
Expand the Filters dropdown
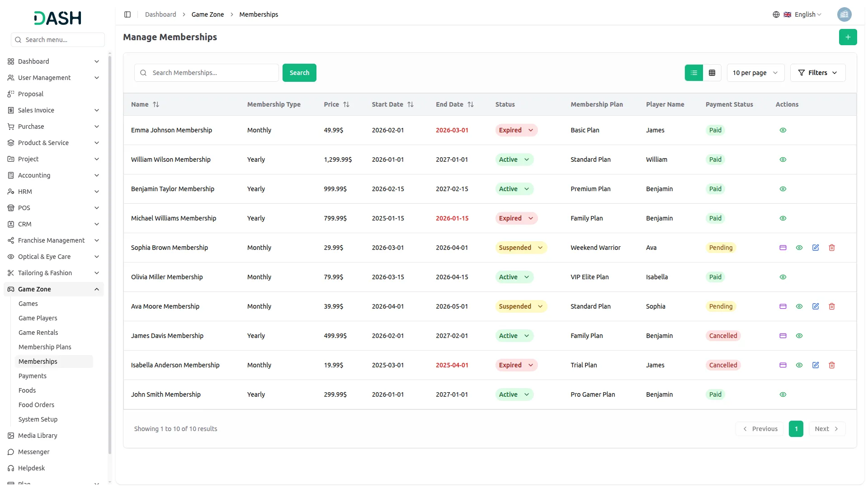pos(817,73)
